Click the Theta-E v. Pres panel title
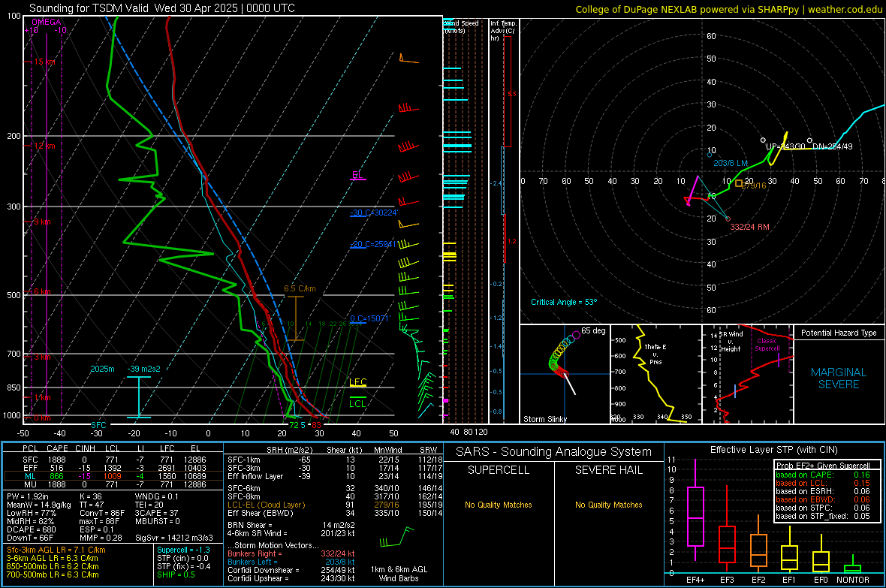The width and height of the screenshot is (886, 588). point(655,354)
